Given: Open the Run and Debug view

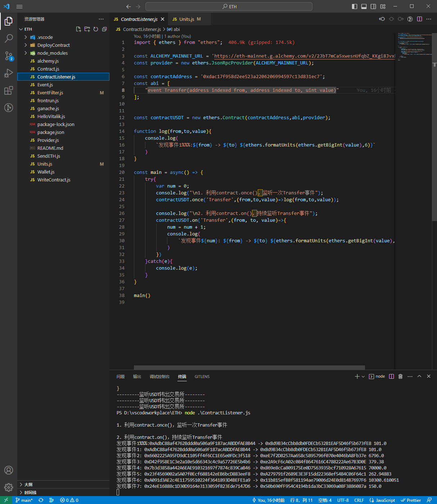Looking at the screenshot, I should click(x=9, y=73).
